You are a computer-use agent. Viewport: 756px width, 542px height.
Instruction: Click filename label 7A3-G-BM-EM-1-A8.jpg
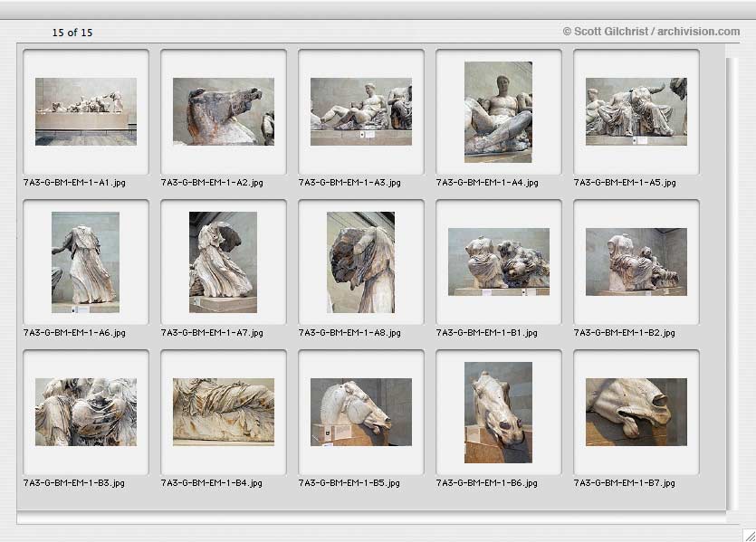[x=349, y=333]
